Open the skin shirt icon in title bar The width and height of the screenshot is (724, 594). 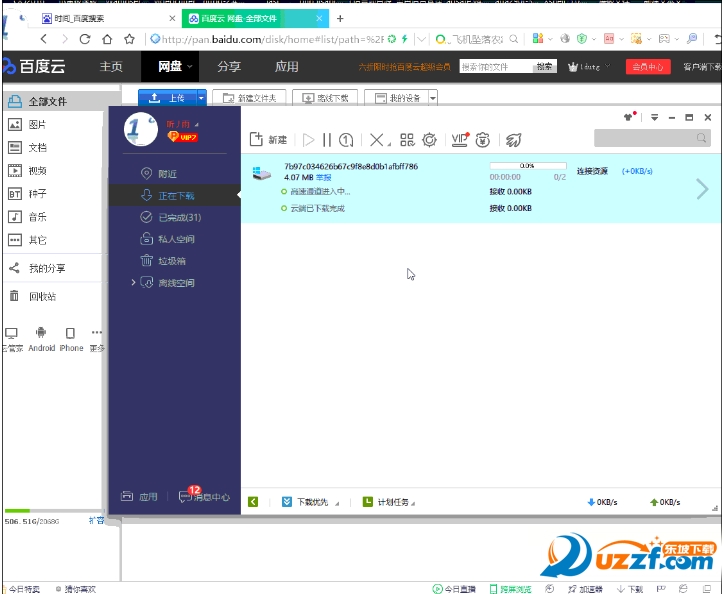tap(629, 116)
